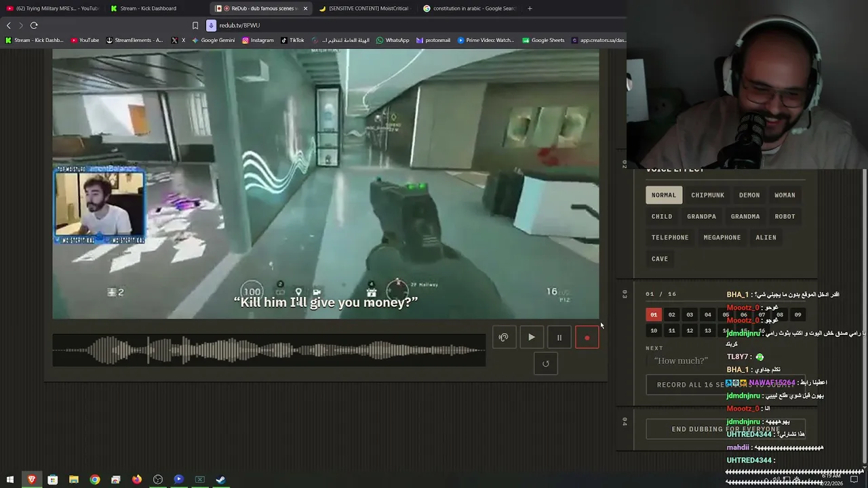Reload the current page
This screenshot has width=868, height=488.
(x=34, y=25)
